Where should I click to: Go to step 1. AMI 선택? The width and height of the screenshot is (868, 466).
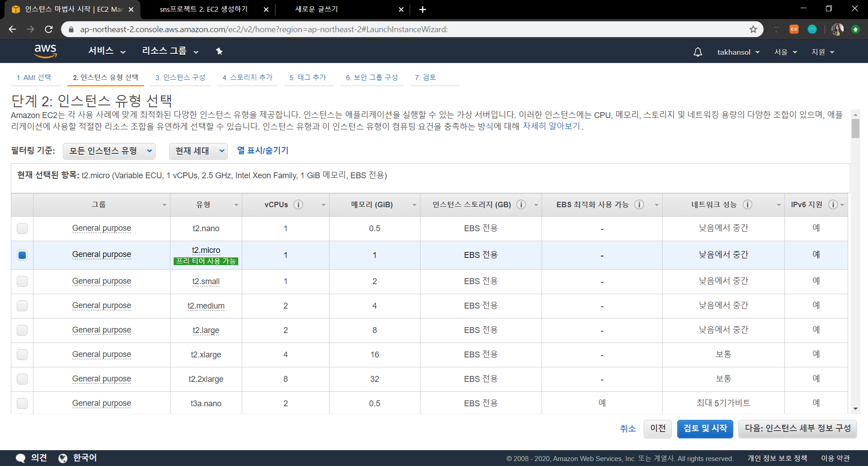(34, 77)
